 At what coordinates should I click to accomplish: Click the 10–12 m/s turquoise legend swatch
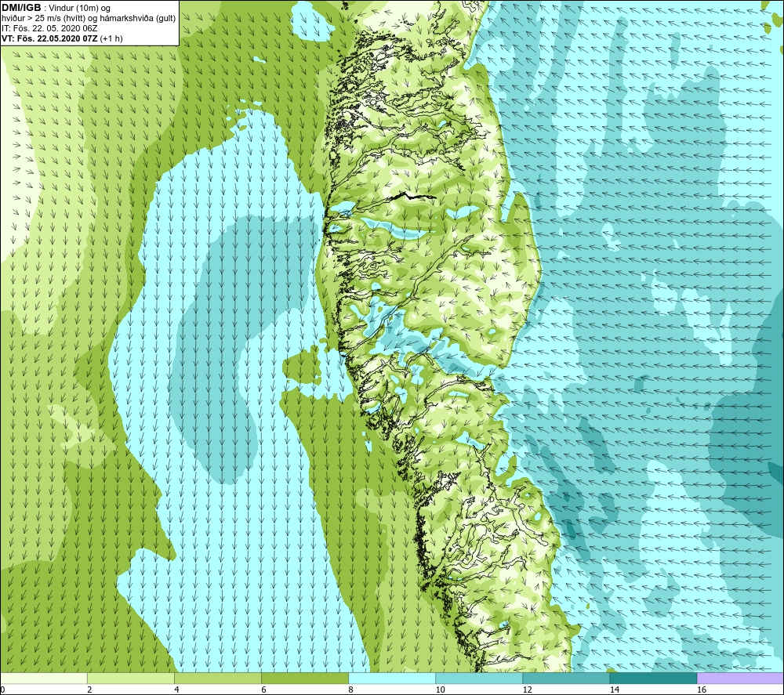coord(478,678)
